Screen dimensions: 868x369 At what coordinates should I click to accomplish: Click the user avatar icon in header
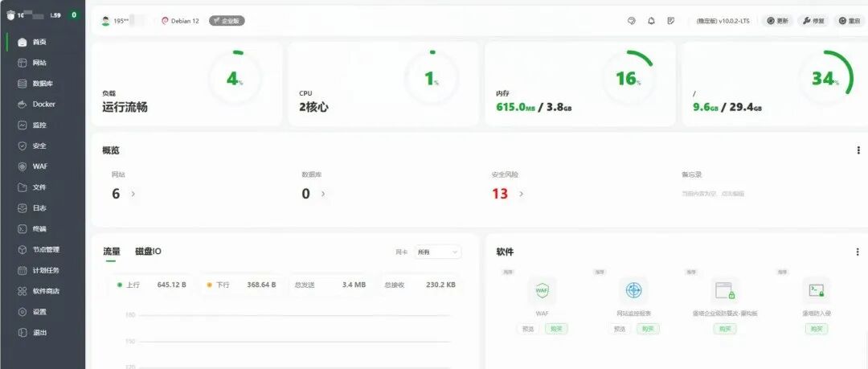pos(106,21)
